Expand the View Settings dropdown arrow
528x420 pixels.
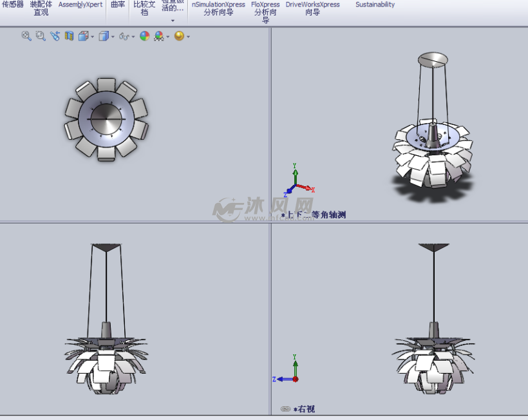click(x=188, y=37)
